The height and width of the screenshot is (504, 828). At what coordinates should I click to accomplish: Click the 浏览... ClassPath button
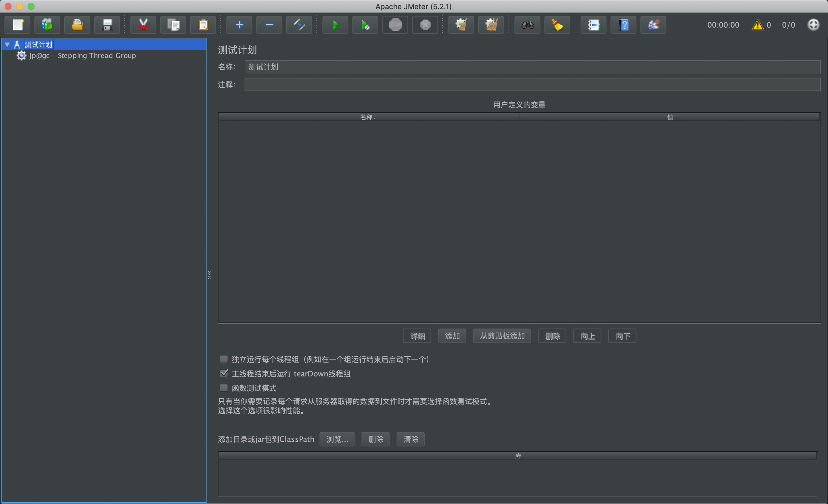[337, 439]
